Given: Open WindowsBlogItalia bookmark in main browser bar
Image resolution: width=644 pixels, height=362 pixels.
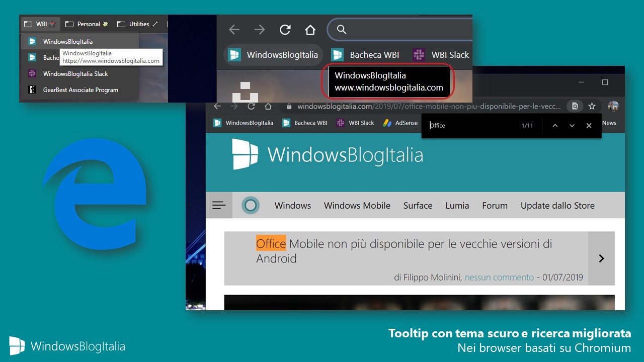Looking at the screenshot, I should click(x=244, y=123).
